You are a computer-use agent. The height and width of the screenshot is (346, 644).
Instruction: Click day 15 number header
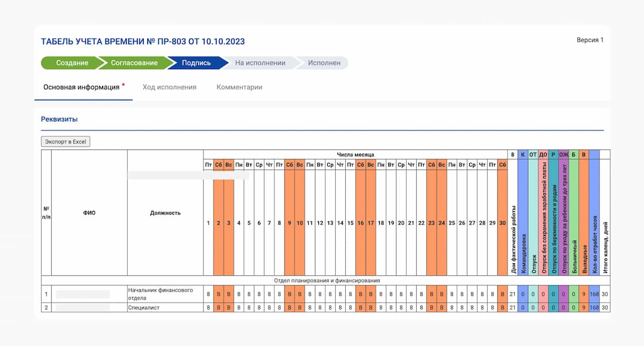pos(351,223)
